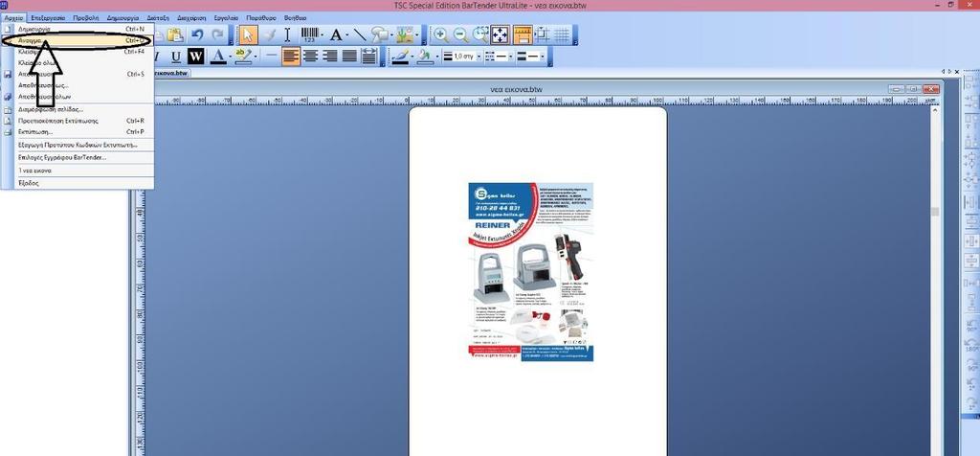Click the zoom in magnifier
Image resolution: width=980 pixels, height=456 pixels.
pyautogui.click(x=441, y=35)
